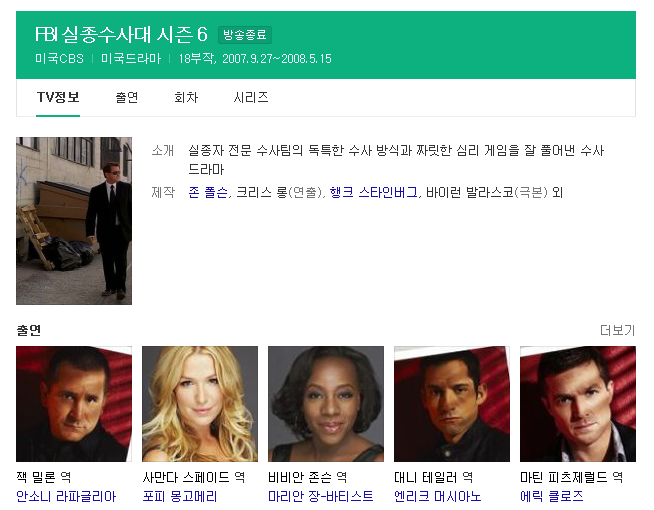Click the 마틴 피츠제럴드 cast photo
654x510 pixels.
pos(578,404)
